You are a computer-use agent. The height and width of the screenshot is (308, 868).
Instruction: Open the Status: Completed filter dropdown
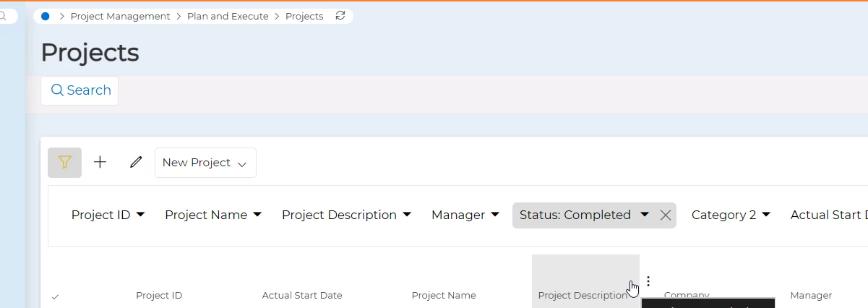(x=584, y=215)
